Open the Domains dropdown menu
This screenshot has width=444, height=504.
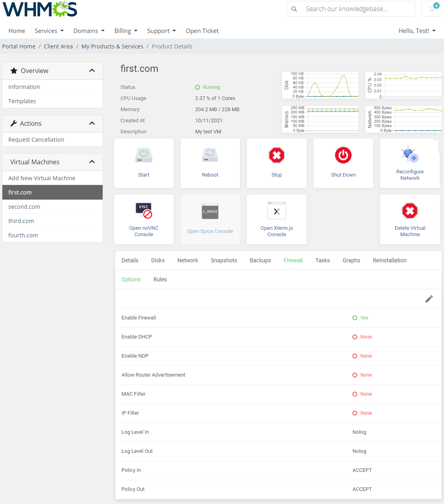tap(89, 31)
